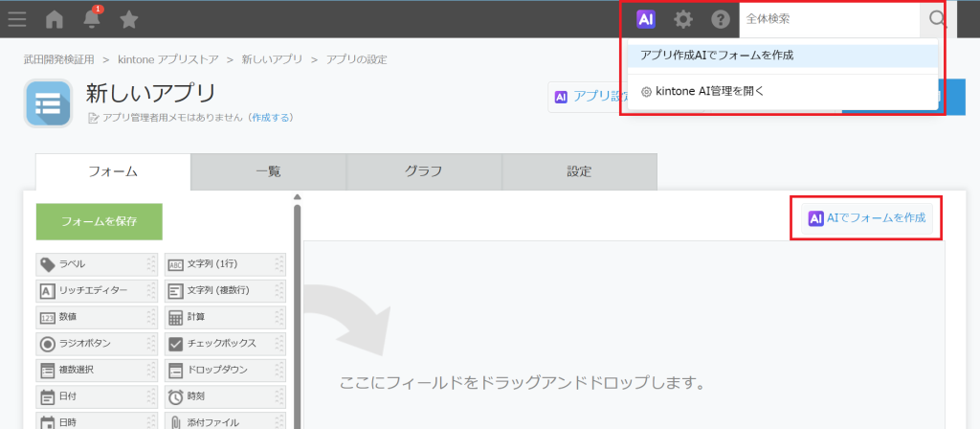Image resolution: width=980 pixels, height=429 pixels.
Task: Click the AIでフォームを作成 button
Action: tap(867, 218)
